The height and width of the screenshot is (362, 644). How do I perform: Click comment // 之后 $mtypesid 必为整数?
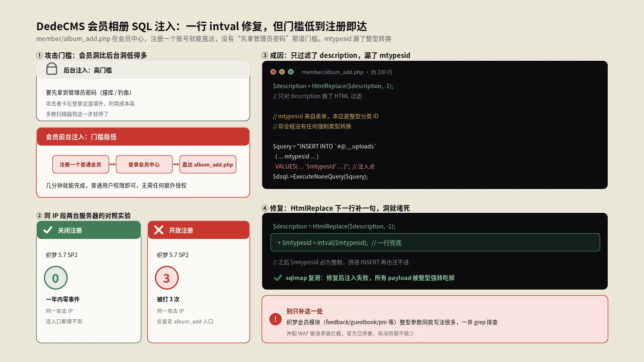point(341,262)
